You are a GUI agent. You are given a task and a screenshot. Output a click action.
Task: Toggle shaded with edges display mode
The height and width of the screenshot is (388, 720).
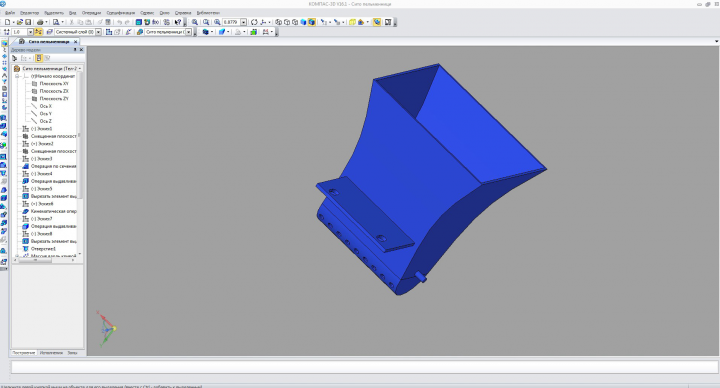pyautogui.click(x=312, y=22)
